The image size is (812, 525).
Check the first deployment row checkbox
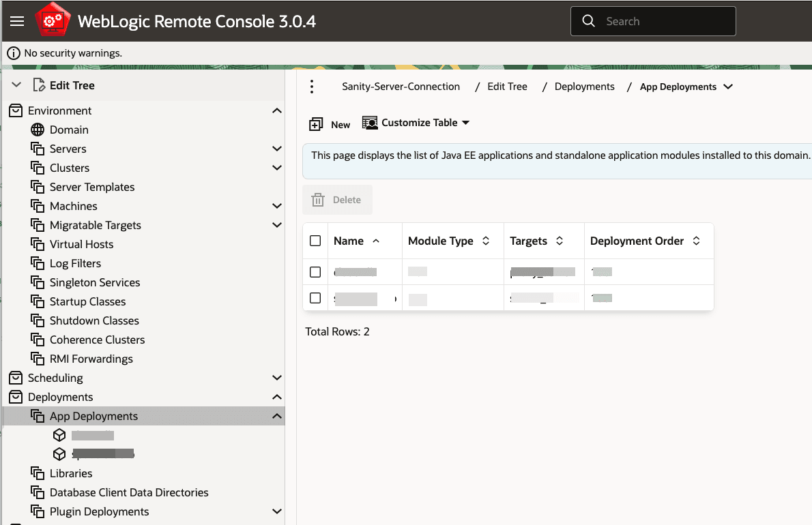click(315, 272)
